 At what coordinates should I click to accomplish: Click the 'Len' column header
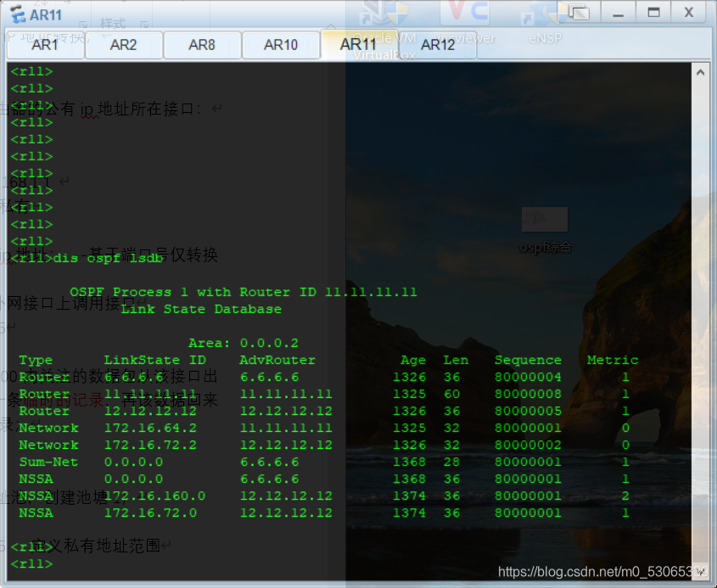pyautogui.click(x=456, y=361)
